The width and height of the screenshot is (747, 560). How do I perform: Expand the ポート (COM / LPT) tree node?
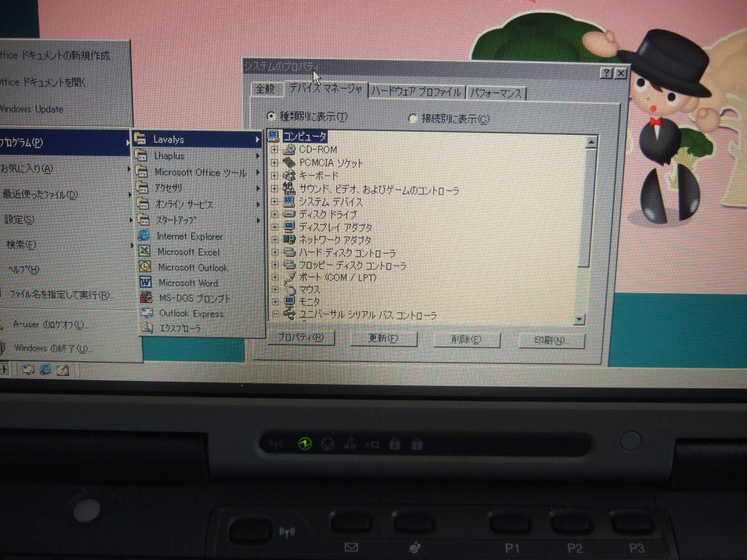coord(275,278)
